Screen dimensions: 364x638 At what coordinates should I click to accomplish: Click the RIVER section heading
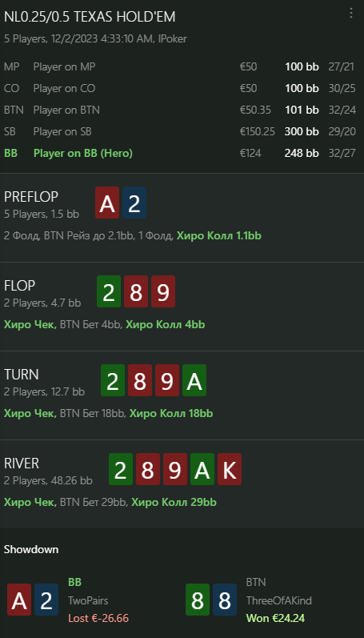pyautogui.click(x=22, y=463)
